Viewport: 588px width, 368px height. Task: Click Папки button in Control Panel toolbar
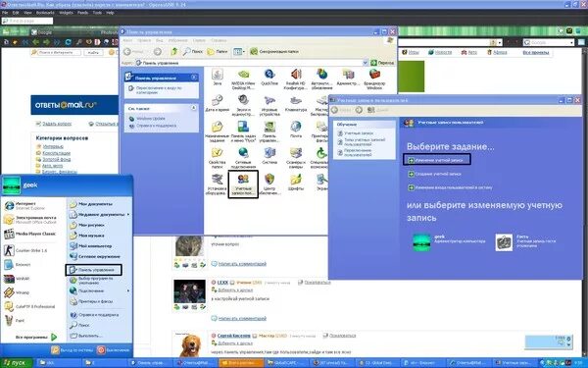tap(218, 51)
